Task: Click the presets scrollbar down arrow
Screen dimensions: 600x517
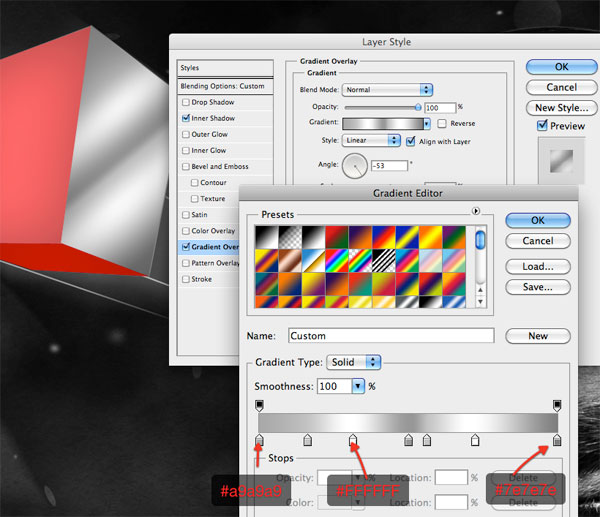Action: (480, 302)
